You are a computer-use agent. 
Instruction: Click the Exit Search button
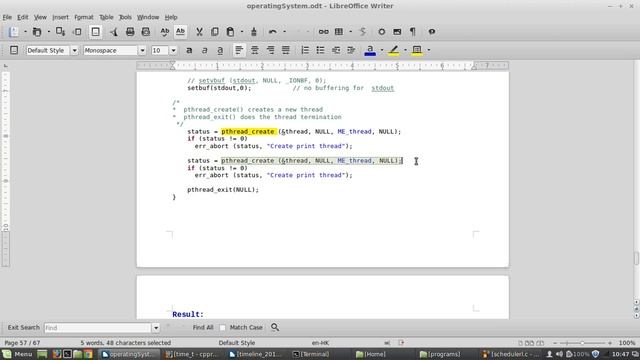click(23, 327)
